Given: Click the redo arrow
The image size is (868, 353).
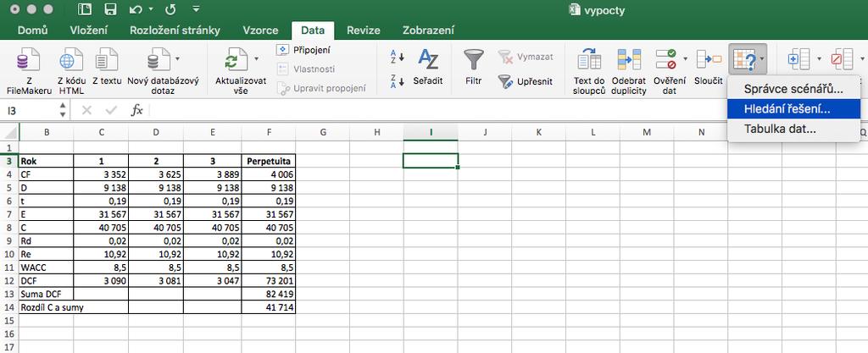Looking at the screenshot, I should tap(170, 9).
